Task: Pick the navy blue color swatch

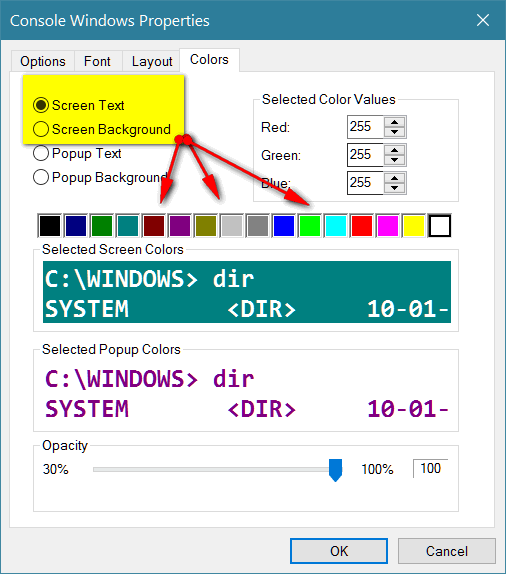Action: 76,226
